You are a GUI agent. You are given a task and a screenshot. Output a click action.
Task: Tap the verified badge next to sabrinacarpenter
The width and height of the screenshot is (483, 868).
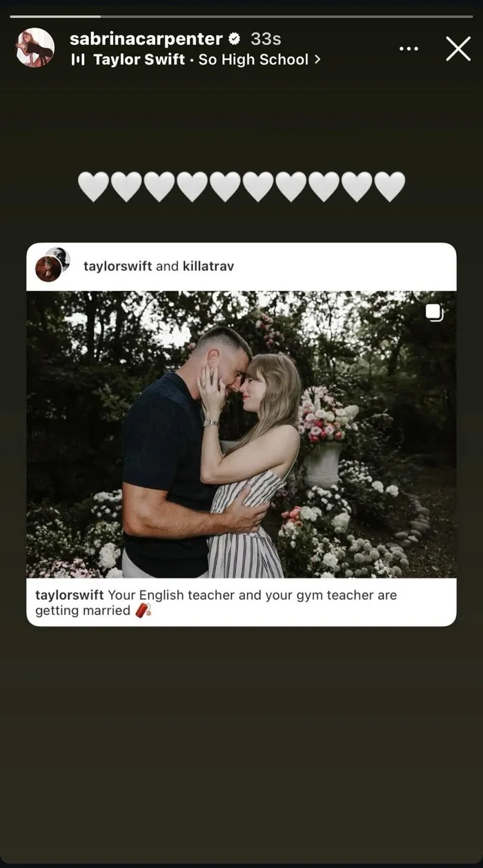tap(235, 39)
